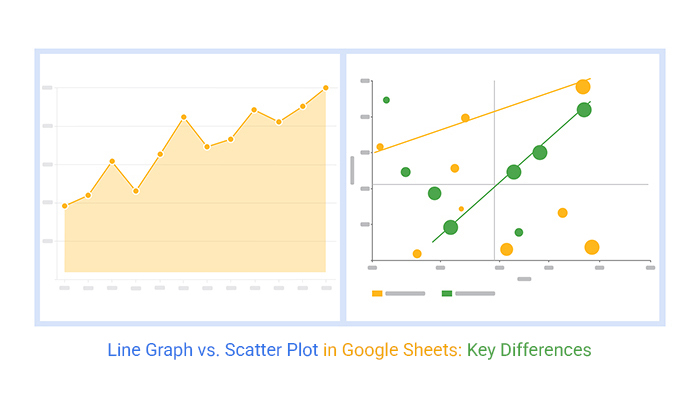The height and width of the screenshot is (400, 698).
Task: Click green bubble at bottom of green trendline
Action: (x=450, y=227)
